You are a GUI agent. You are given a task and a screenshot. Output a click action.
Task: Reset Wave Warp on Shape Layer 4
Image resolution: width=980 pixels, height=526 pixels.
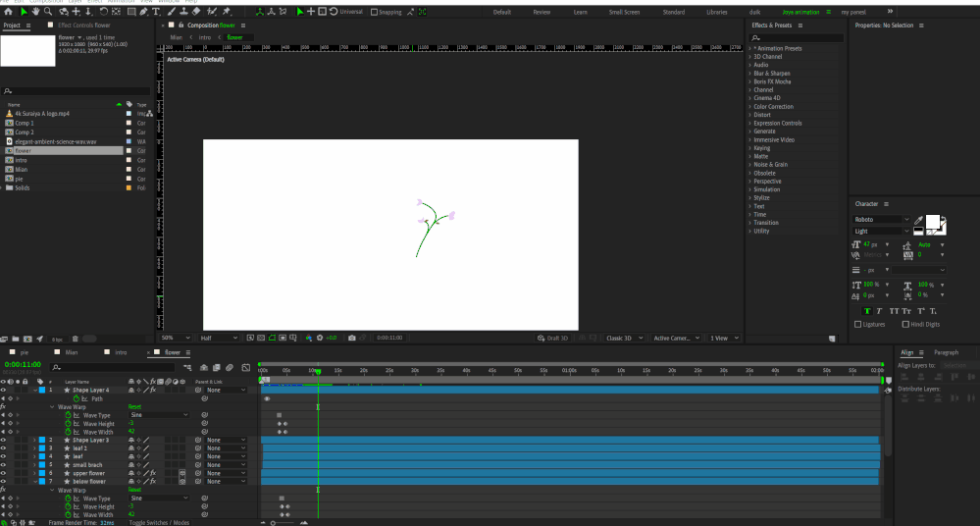134,406
